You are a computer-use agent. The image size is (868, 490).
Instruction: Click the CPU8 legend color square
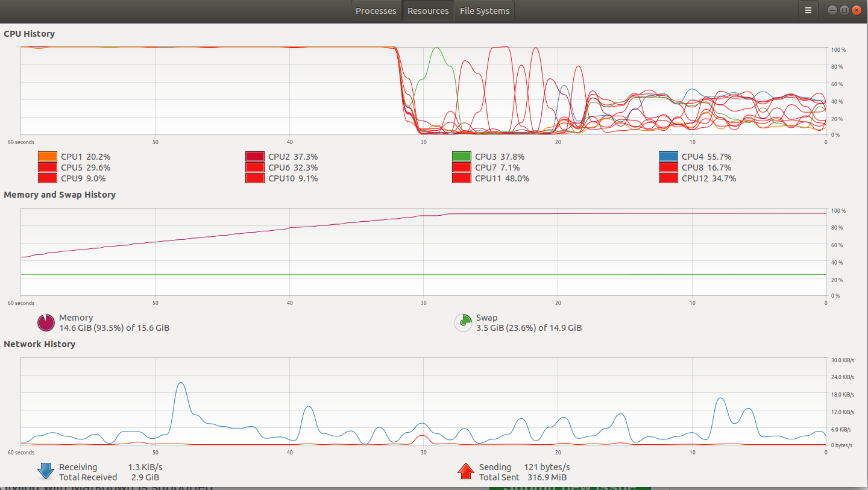668,168
